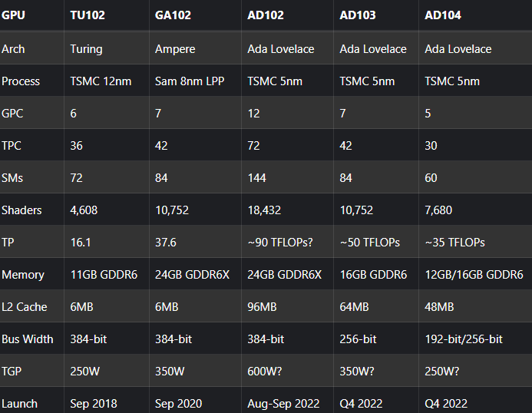532x413 pixels.
Task: Click the Bus Width row label
Action: pyautogui.click(x=28, y=339)
